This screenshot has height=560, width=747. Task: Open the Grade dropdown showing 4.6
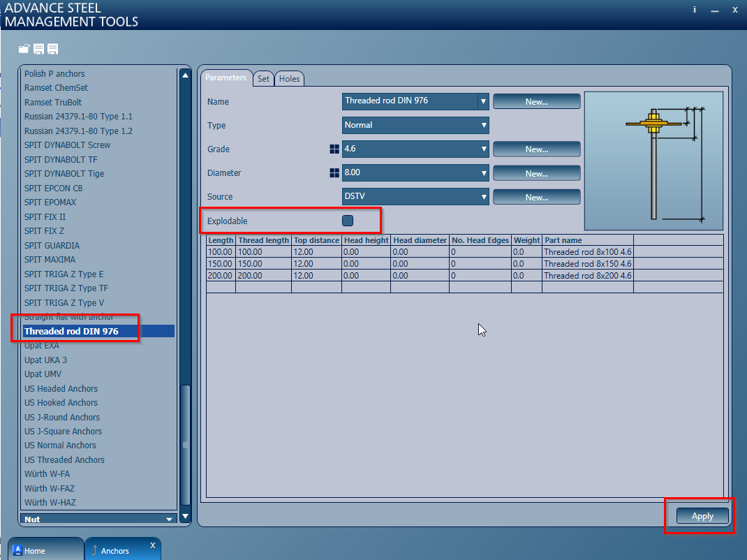pos(415,149)
